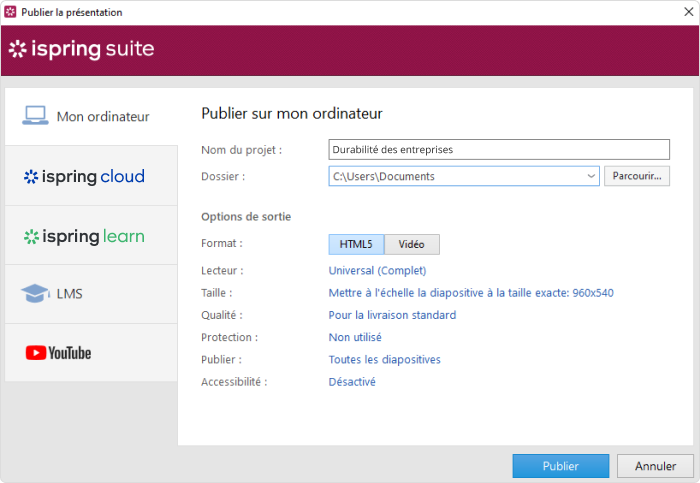Cancel with the Annuler button
This screenshot has height=483, width=700.
point(655,466)
